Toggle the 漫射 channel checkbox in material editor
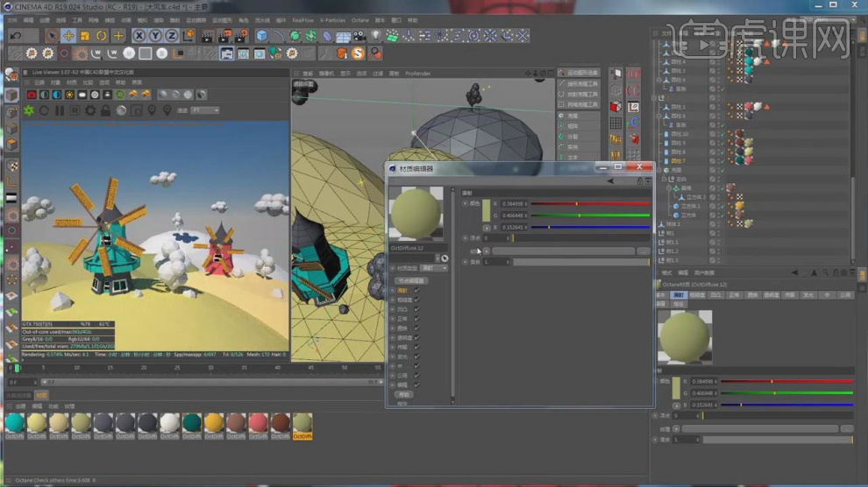 [416, 290]
